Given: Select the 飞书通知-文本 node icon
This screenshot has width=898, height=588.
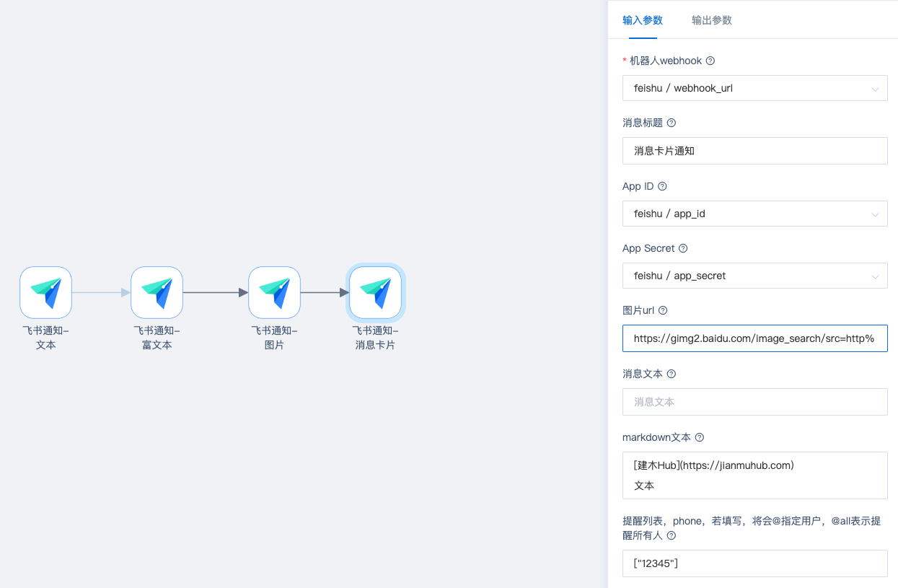Looking at the screenshot, I should coord(46,292).
